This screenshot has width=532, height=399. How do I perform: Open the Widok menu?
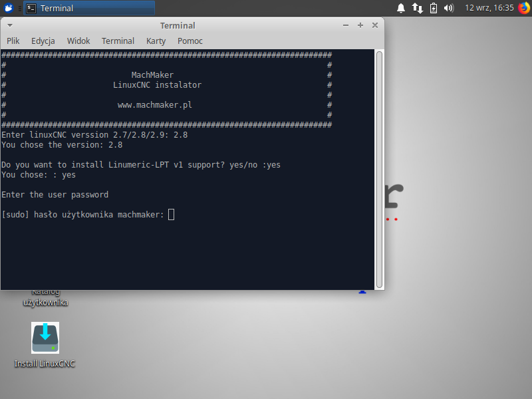(78, 41)
